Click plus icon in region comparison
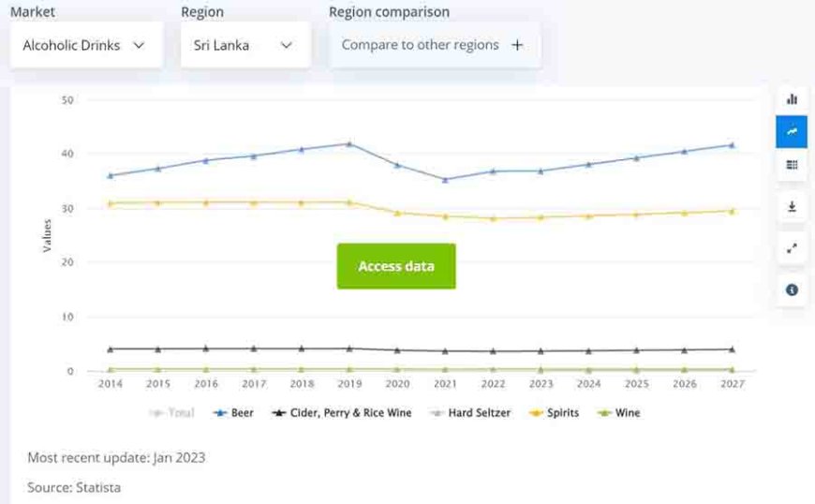This screenshot has height=504, width=815. click(517, 45)
